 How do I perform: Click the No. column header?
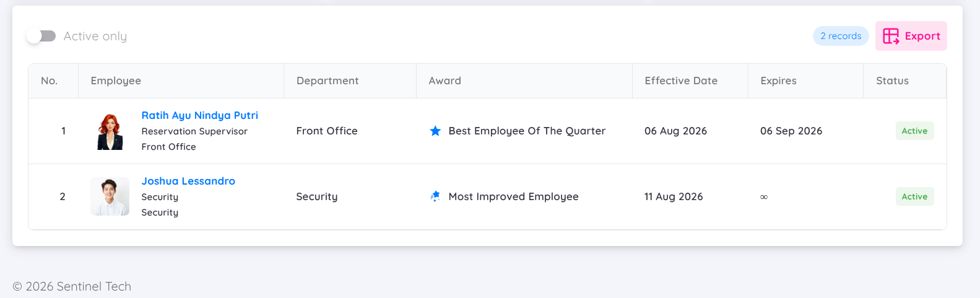pos(50,81)
